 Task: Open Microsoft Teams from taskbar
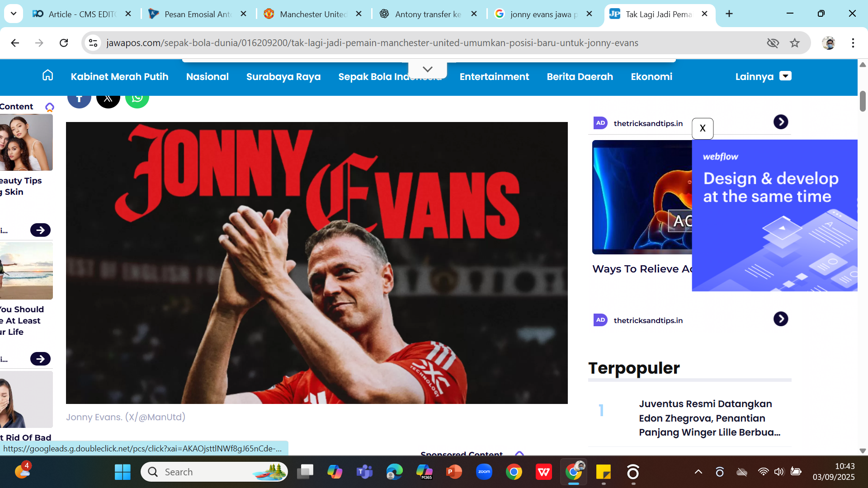[364, 472]
